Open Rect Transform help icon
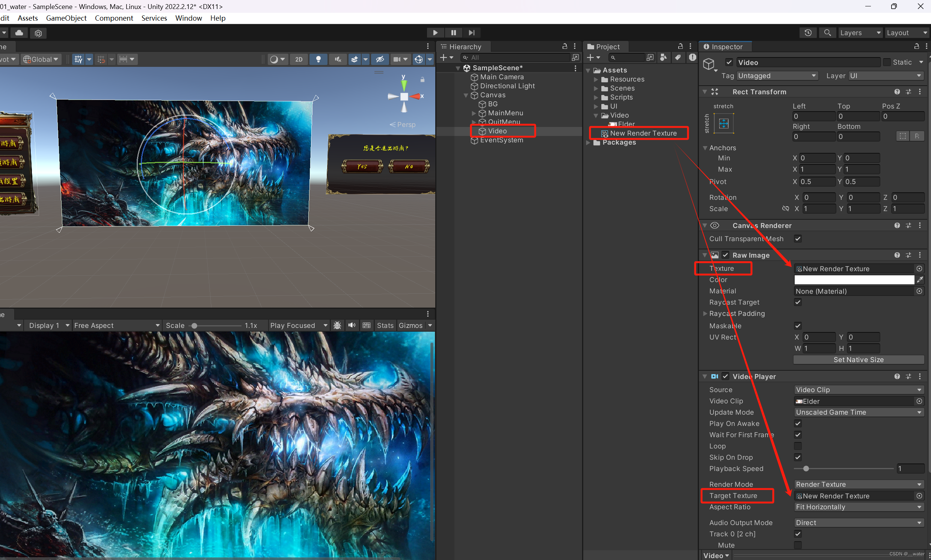 (x=897, y=92)
